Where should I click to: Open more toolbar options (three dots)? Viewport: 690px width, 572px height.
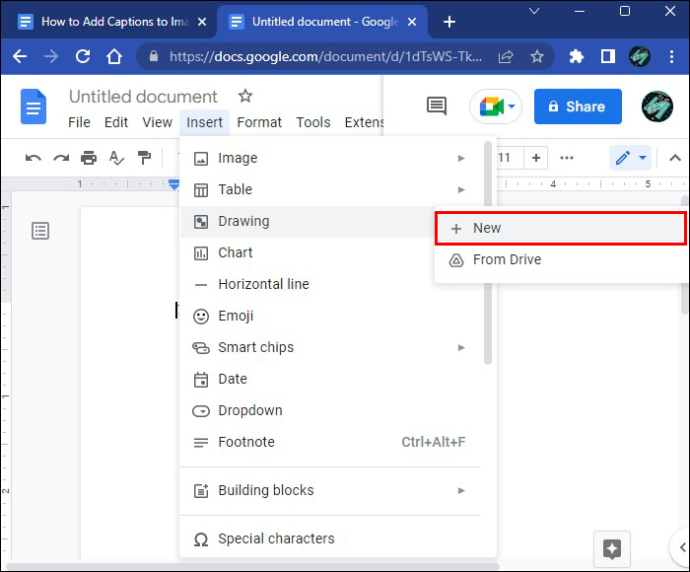pyautogui.click(x=566, y=158)
